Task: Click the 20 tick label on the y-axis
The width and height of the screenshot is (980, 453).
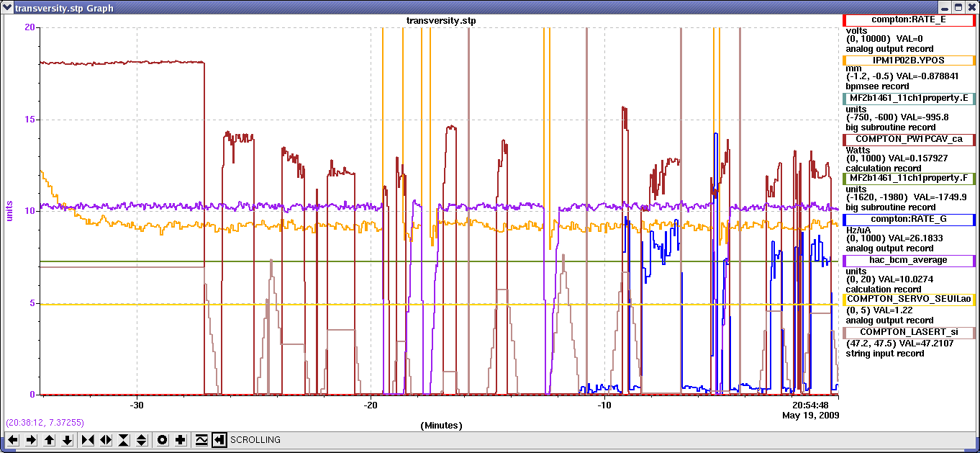Action: (x=30, y=27)
